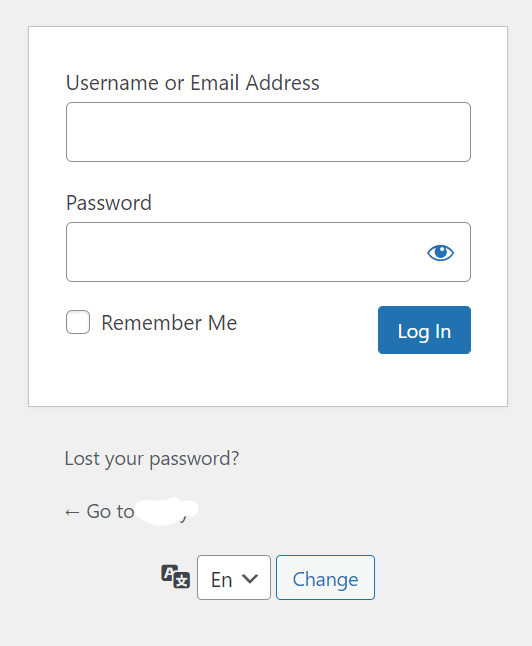Open the 'Lost your password?' link
Viewport: 532px width, 646px height.
coord(152,459)
